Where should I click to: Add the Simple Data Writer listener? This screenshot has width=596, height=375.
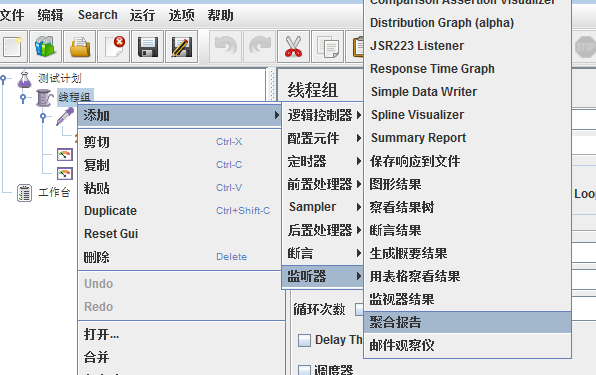tap(468, 92)
